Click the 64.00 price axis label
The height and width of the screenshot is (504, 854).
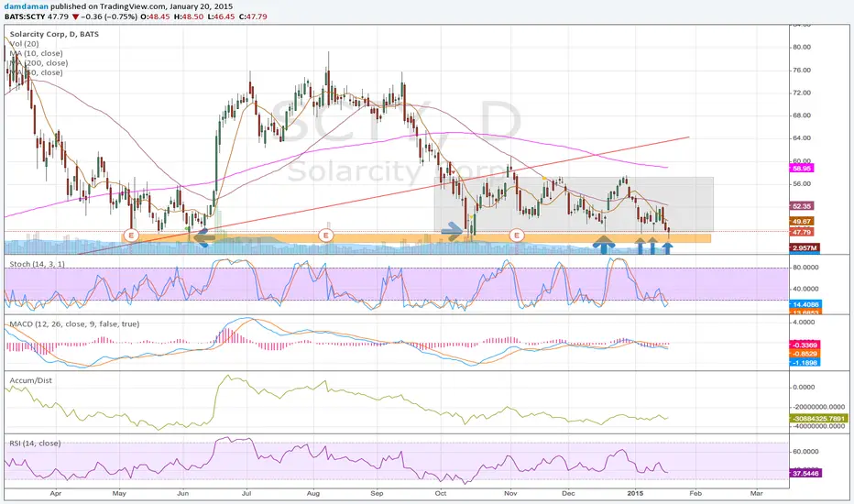coord(801,137)
